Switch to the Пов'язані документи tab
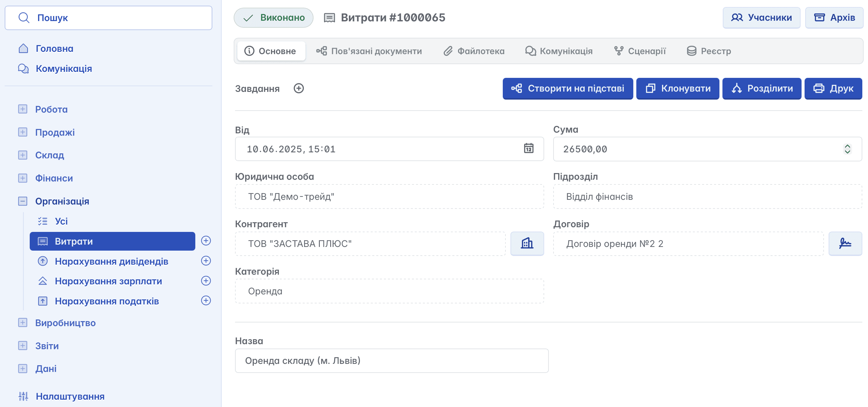868x407 pixels. pyautogui.click(x=369, y=51)
